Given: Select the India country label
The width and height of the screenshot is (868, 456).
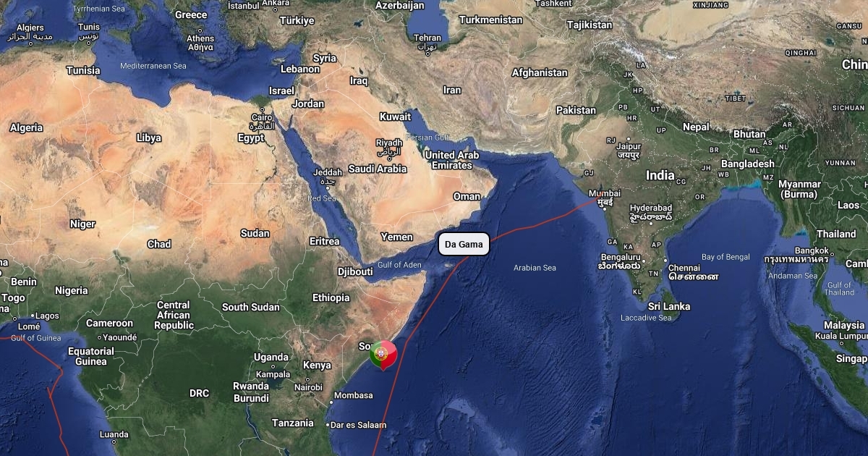Looking at the screenshot, I should tap(660, 175).
